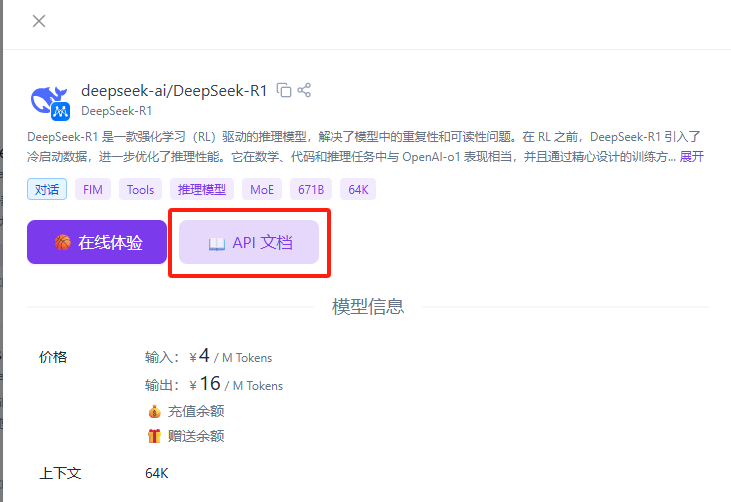The image size is (731, 502).
Task: Click the 上下文 row label
Action: pyautogui.click(x=60, y=474)
